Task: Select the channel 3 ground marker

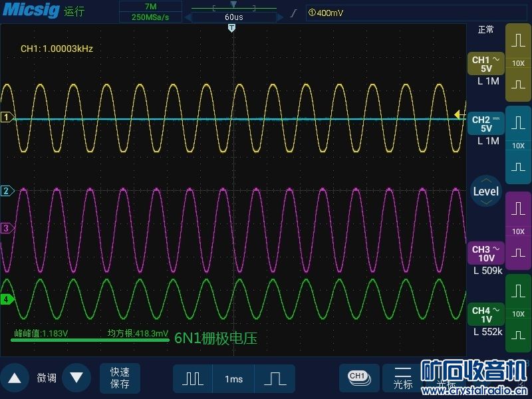Action: click(7, 228)
